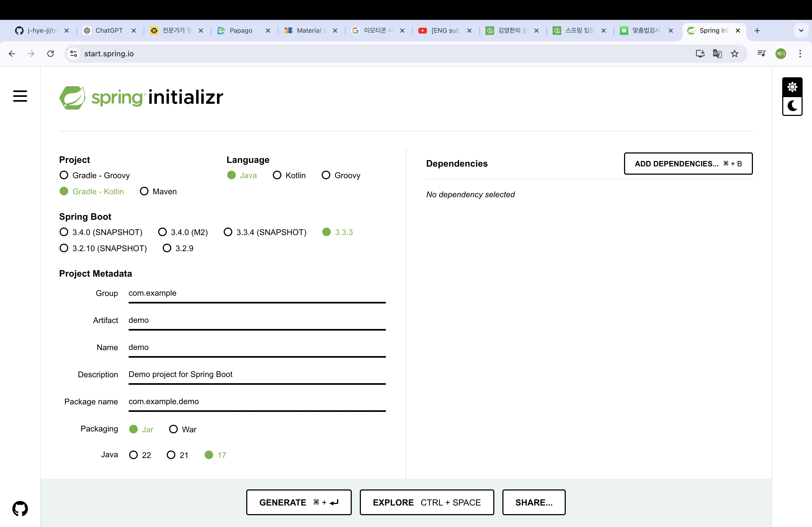
Task: Bookmark this page with the star icon
Action: click(x=735, y=53)
